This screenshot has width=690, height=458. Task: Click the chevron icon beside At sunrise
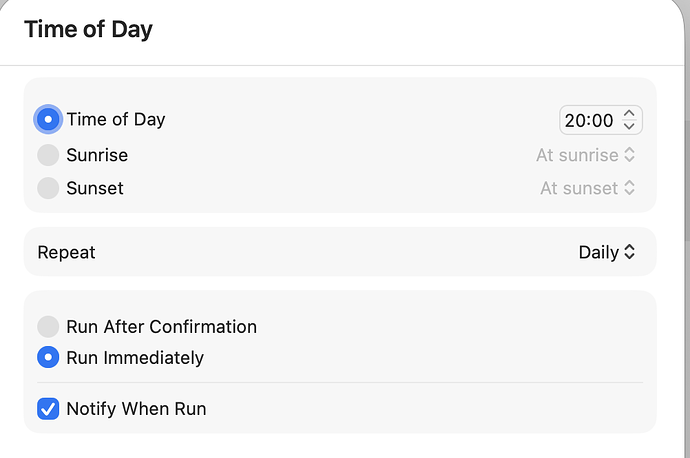click(x=629, y=155)
